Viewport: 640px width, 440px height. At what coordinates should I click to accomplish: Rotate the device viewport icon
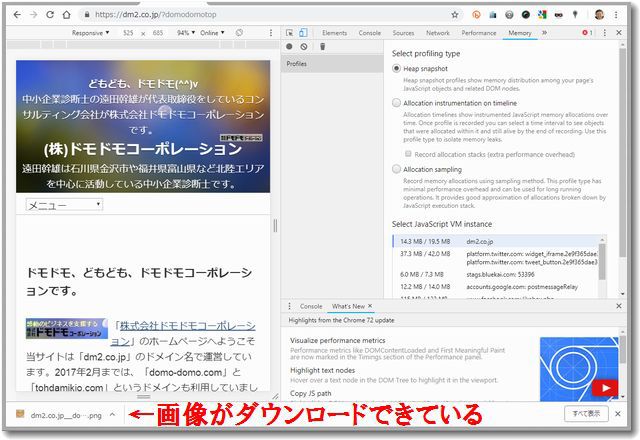pyautogui.click(x=240, y=33)
